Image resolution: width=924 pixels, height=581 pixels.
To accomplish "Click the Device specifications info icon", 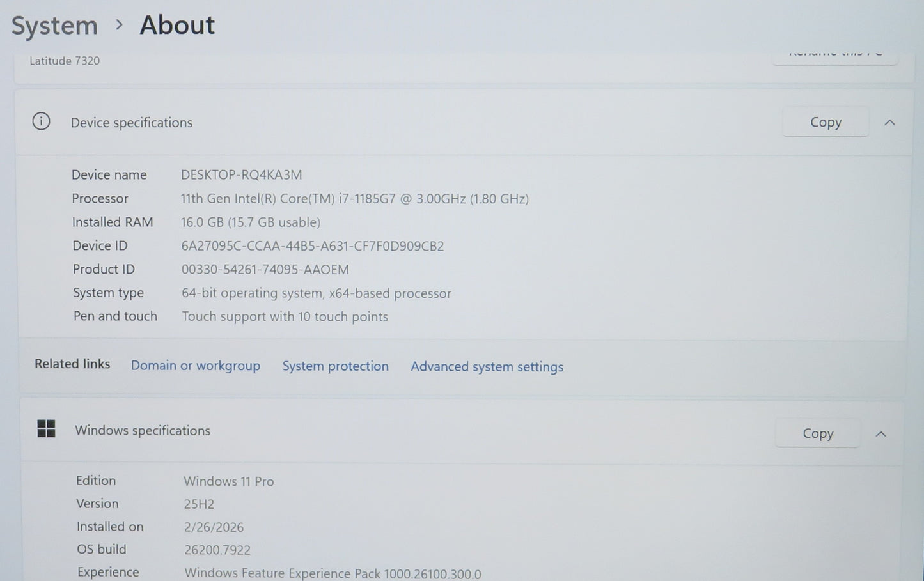I will pyautogui.click(x=41, y=121).
